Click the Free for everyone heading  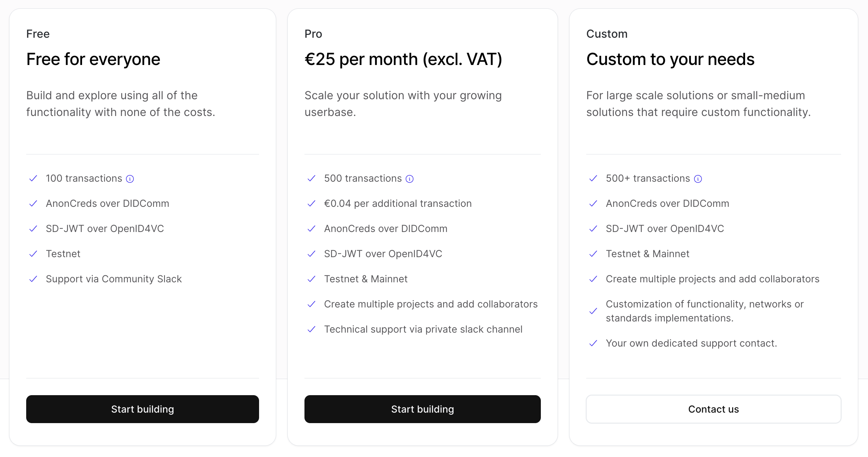pos(93,59)
